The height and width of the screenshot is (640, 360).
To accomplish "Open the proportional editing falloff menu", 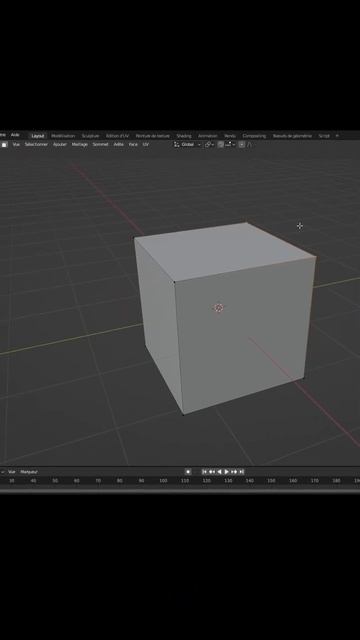I will coord(249,144).
